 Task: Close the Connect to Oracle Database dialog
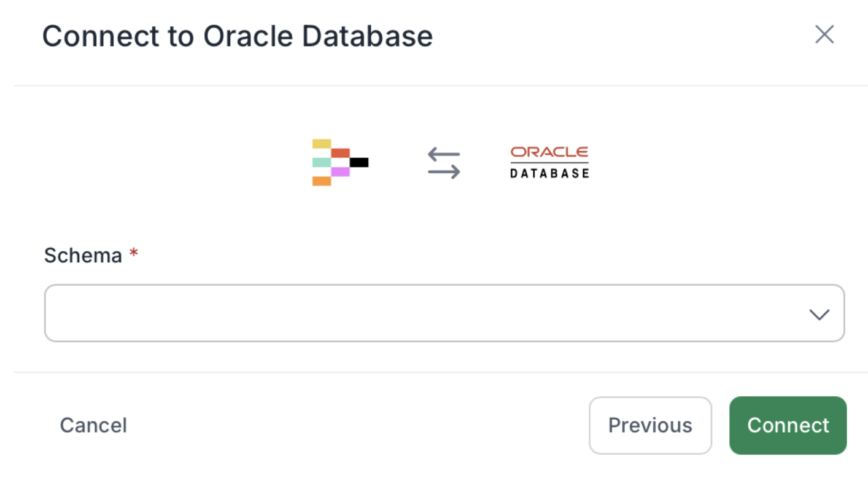[x=824, y=35]
